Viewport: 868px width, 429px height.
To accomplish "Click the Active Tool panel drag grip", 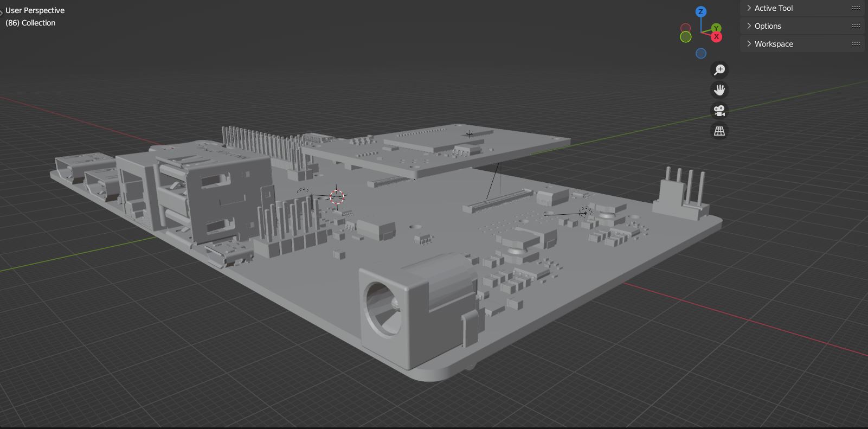I will 856,8.
